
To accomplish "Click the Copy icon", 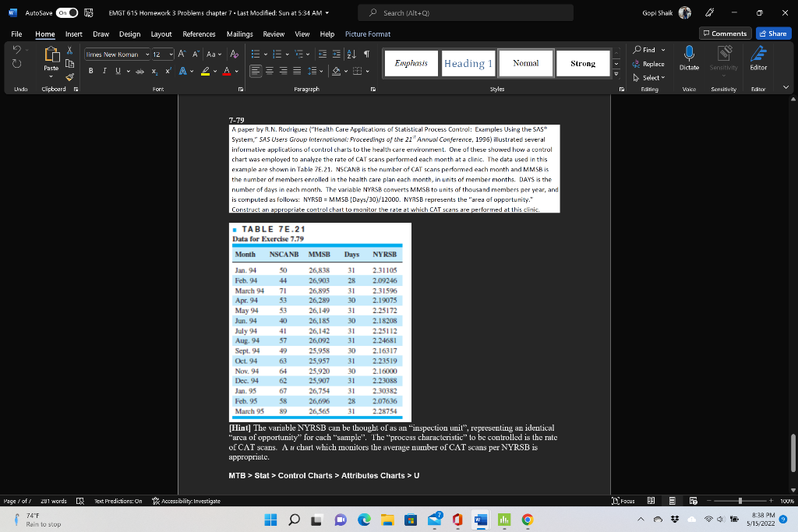I will 69,64.
